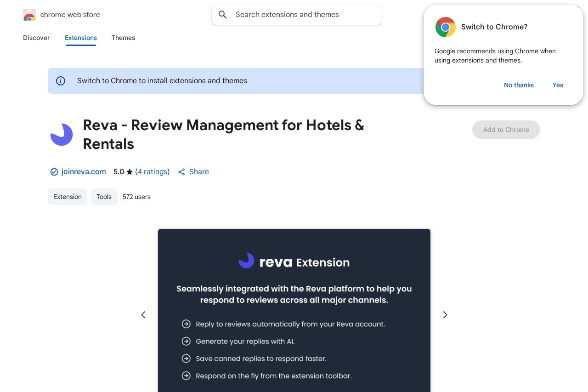
Task: Click 'Switch to Chrome to install extensions' banner text
Action: [162, 81]
